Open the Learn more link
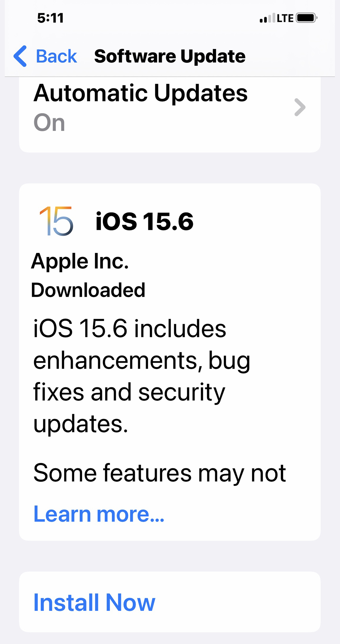 99,514
